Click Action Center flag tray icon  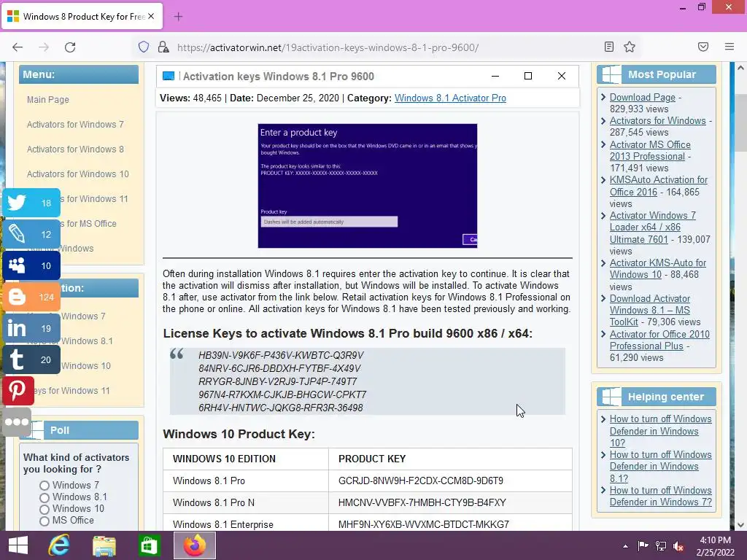[643, 546]
